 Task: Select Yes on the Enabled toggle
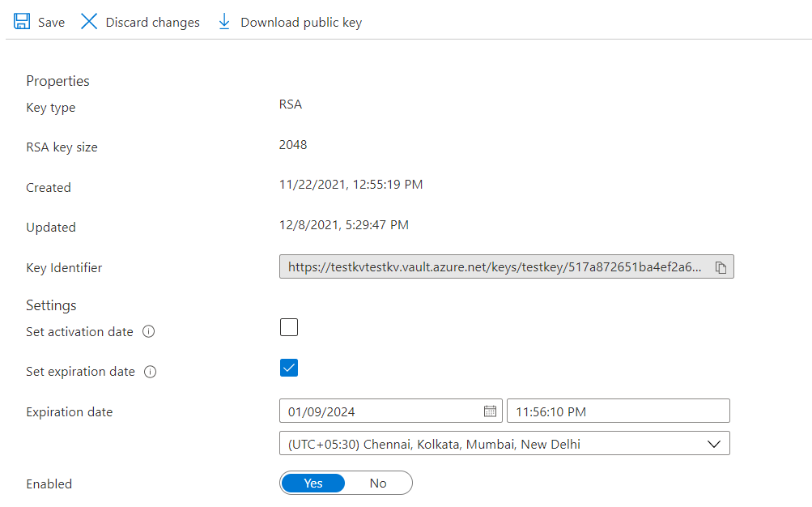point(313,484)
